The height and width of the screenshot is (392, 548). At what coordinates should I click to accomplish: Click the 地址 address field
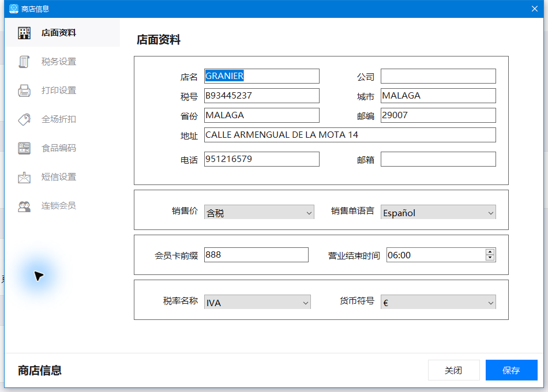click(x=350, y=135)
